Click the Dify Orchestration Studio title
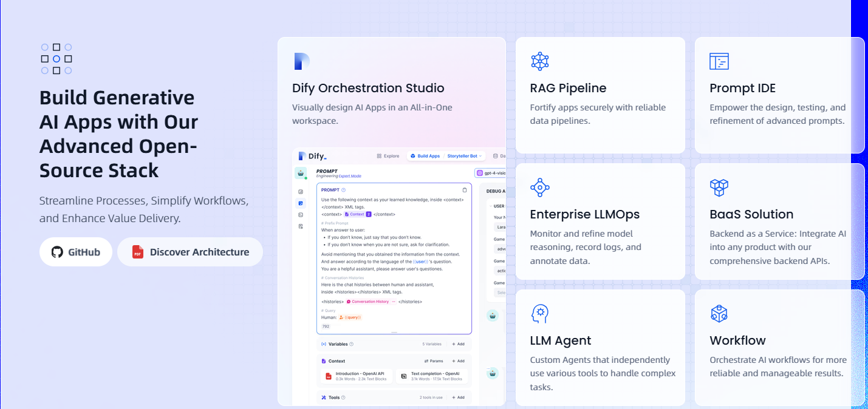868x409 pixels. coord(368,88)
